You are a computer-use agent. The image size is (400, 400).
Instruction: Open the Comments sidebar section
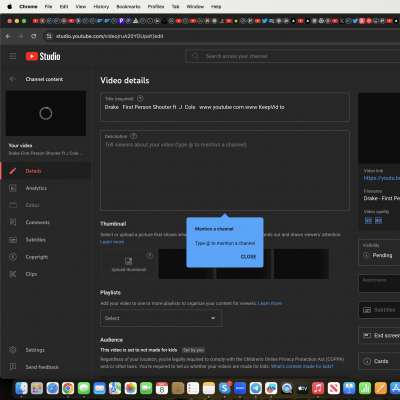[x=37, y=222]
